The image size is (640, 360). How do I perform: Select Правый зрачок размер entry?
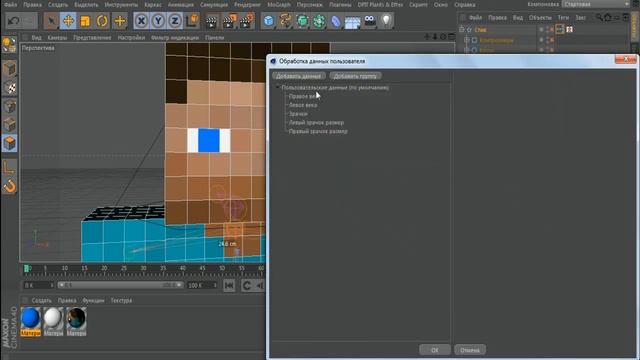click(318, 131)
